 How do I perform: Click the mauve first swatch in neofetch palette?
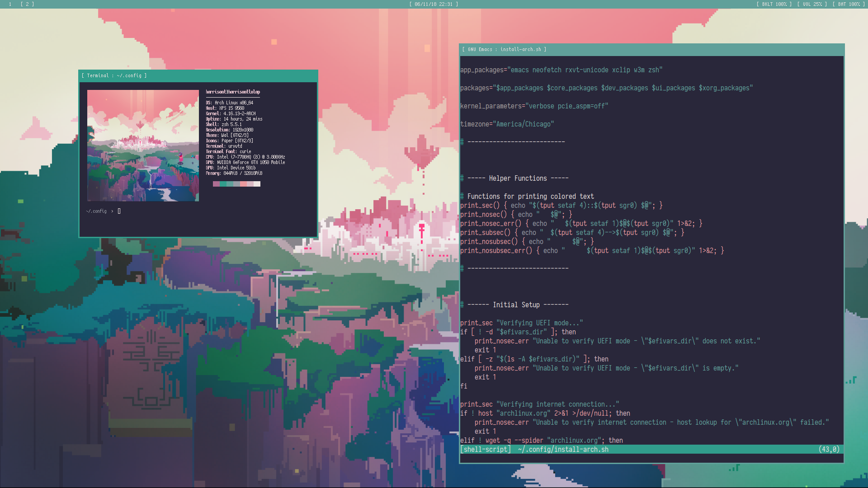216,184
